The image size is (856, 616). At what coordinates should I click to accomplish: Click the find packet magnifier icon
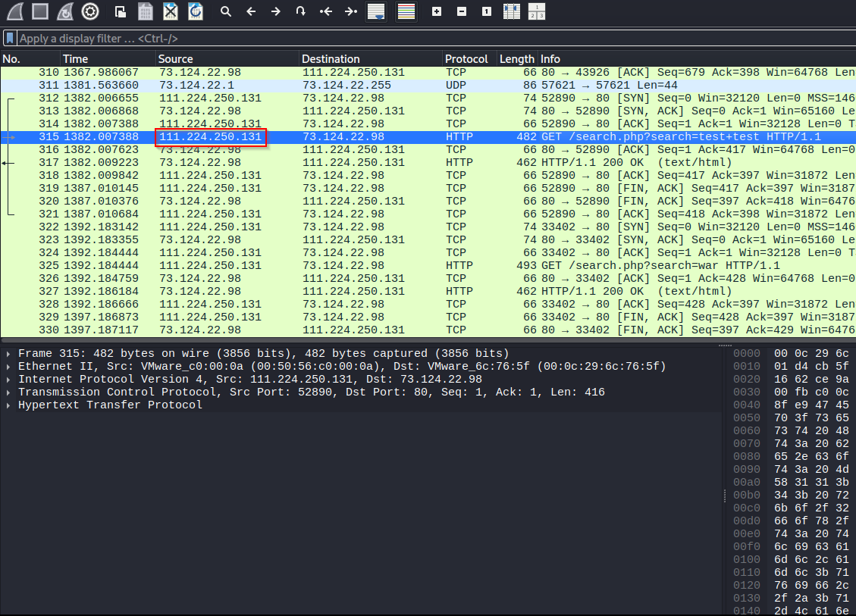225,11
